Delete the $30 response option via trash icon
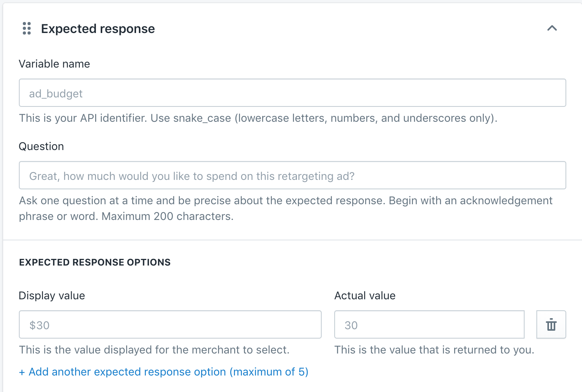 pos(551,324)
